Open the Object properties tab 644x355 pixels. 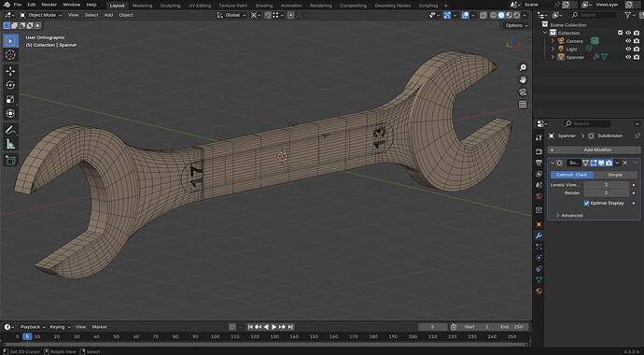539,224
